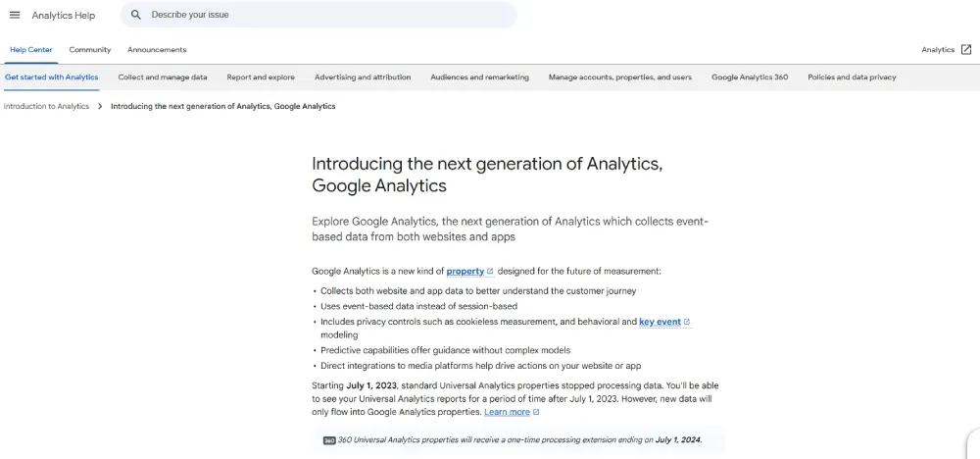Open Google Analytics 360 category
The image size is (980, 459).
point(750,77)
